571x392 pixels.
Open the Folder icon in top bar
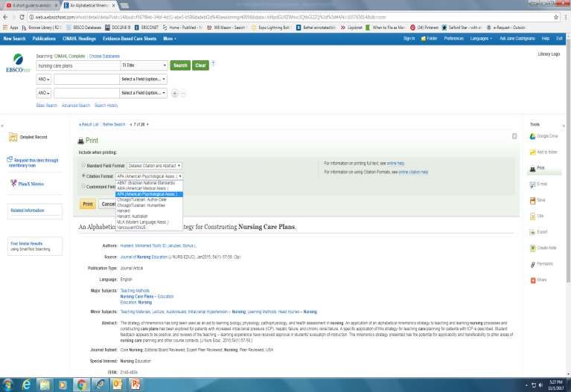pos(424,39)
